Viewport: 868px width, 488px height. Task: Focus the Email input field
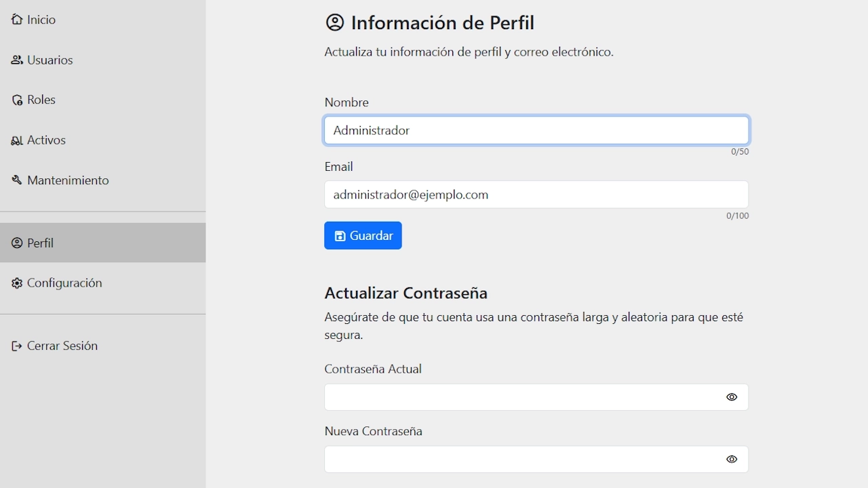coord(536,195)
